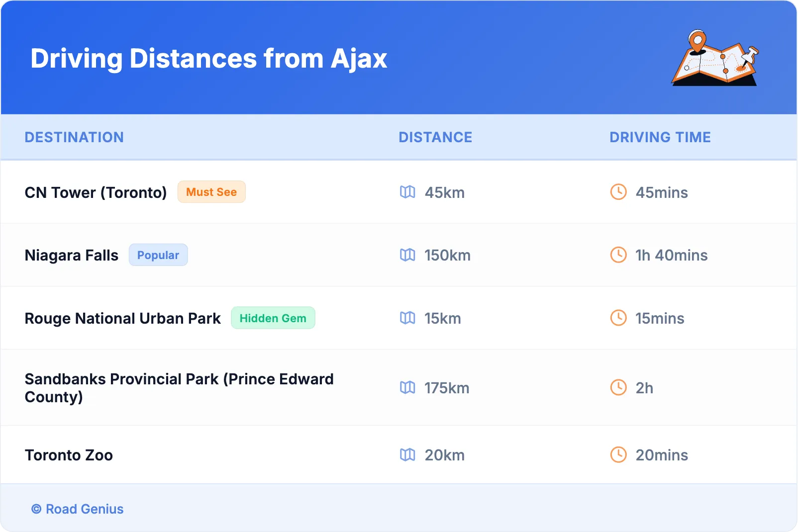Click the DRIVING TIME column header
798x532 pixels.
coord(660,137)
